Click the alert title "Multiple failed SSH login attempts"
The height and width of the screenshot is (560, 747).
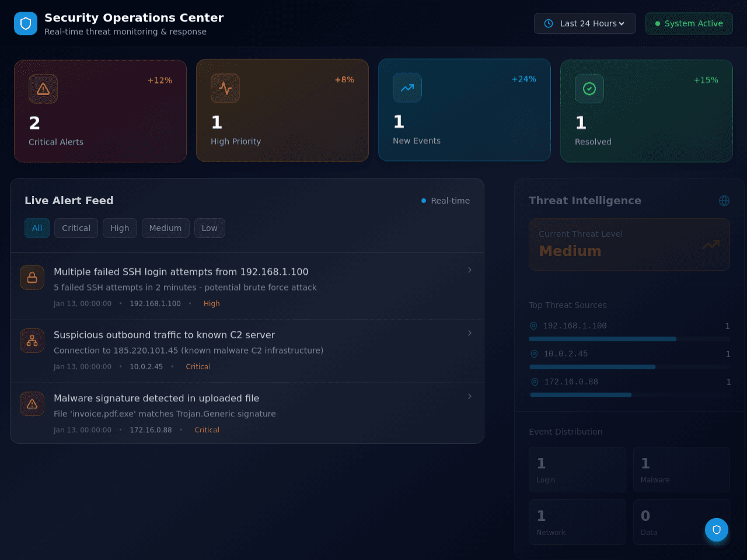tap(181, 272)
